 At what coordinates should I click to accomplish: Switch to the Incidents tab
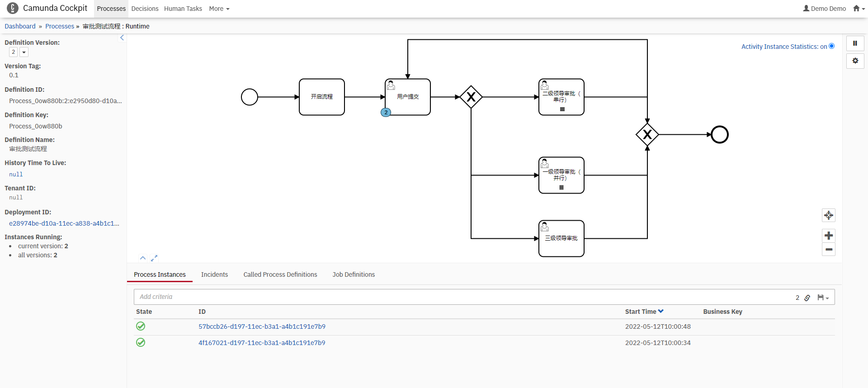point(214,274)
